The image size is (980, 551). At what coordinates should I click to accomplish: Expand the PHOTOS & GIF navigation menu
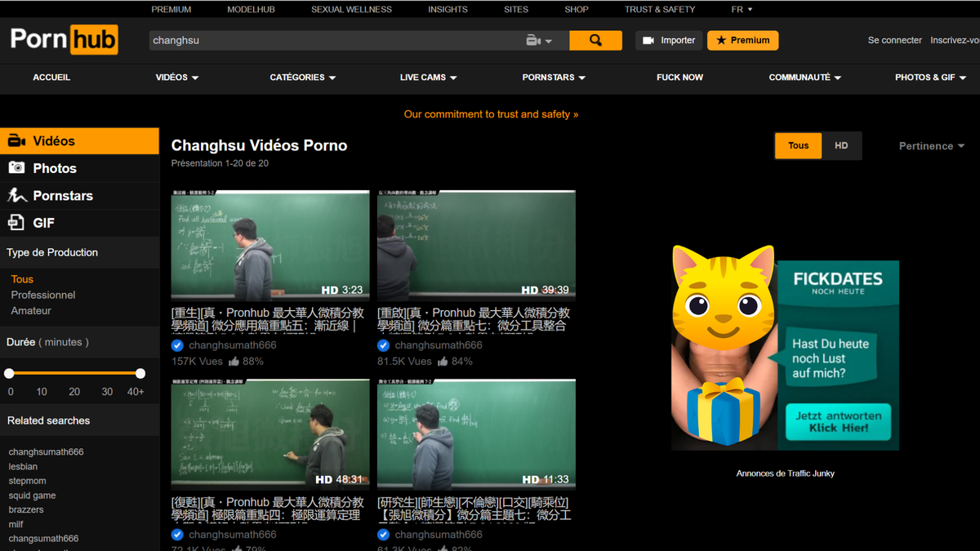point(931,78)
